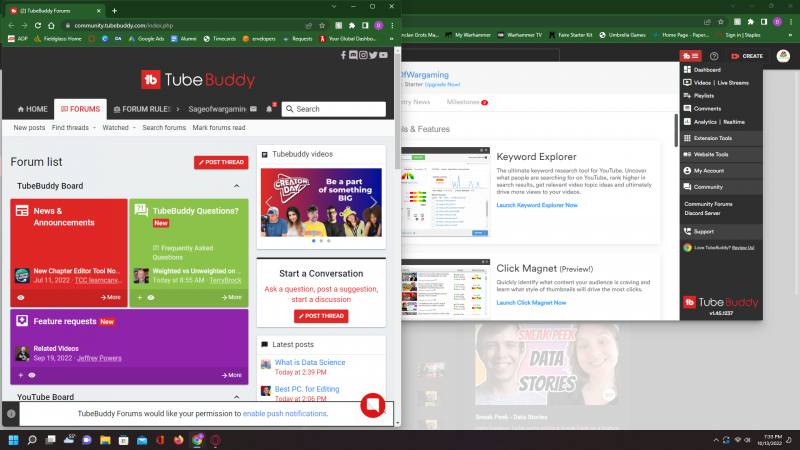800x450 pixels.
Task: Click the Dashboard item in TubeBuddy menu
Action: tap(708, 70)
